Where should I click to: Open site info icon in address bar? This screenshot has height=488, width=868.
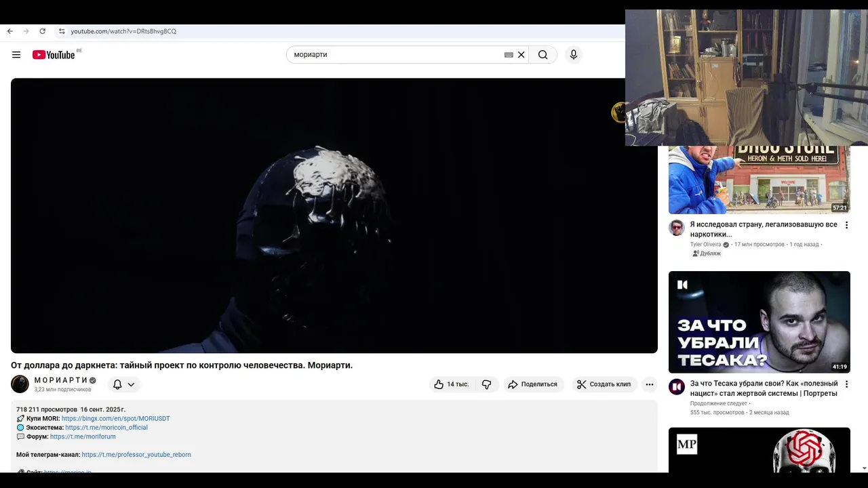click(62, 31)
